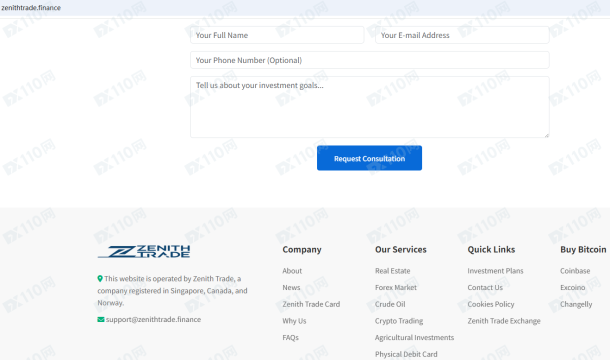Click the investment goals text area
Viewport: 610px width, 360px height.
(x=370, y=107)
